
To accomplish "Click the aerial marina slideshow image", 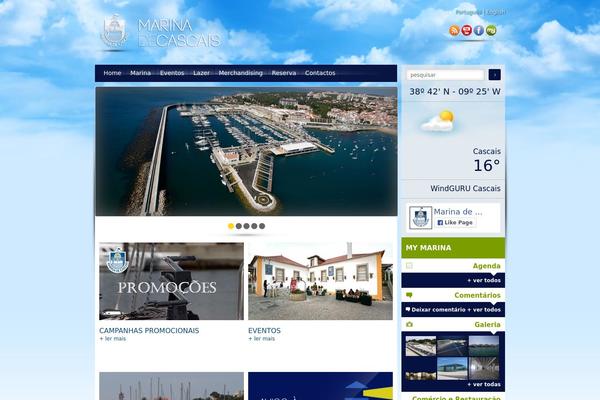I will pyautogui.click(x=246, y=152).
